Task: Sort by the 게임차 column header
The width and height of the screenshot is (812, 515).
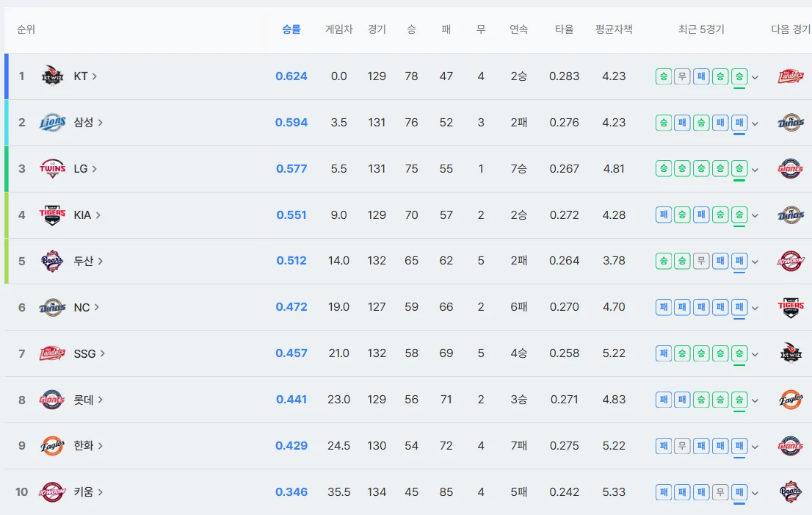Action: click(x=338, y=29)
